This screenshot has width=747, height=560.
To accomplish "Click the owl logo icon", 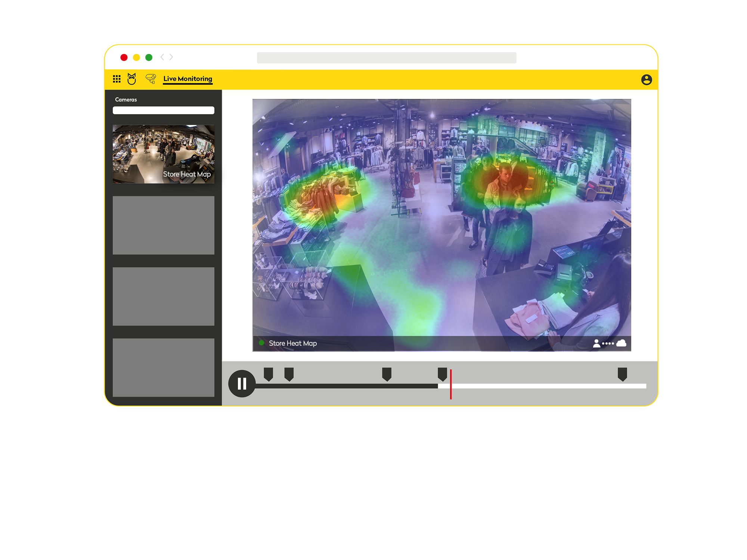I will [x=131, y=79].
